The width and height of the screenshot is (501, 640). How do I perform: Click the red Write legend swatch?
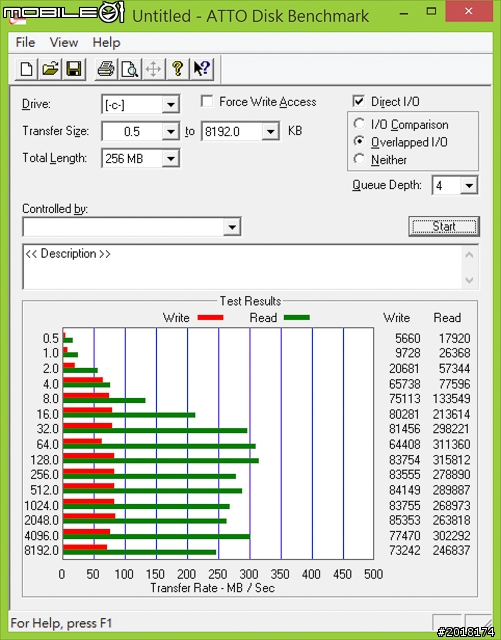[210, 318]
